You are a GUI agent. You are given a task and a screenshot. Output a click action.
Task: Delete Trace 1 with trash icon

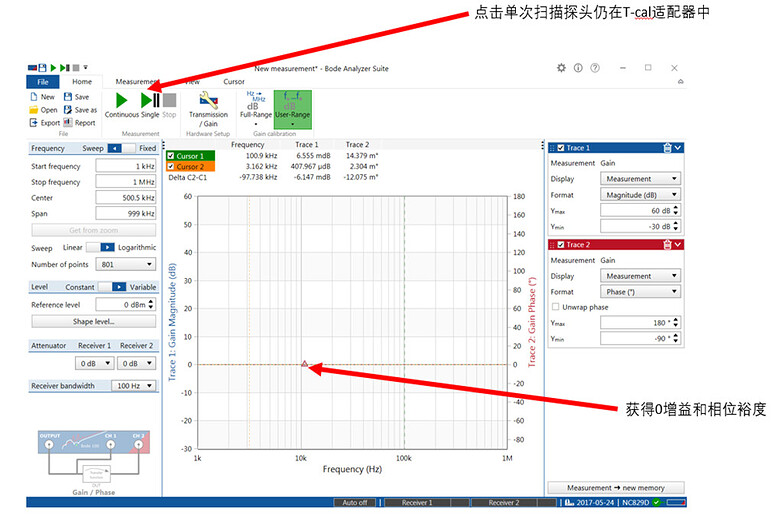pyautogui.click(x=667, y=148)
